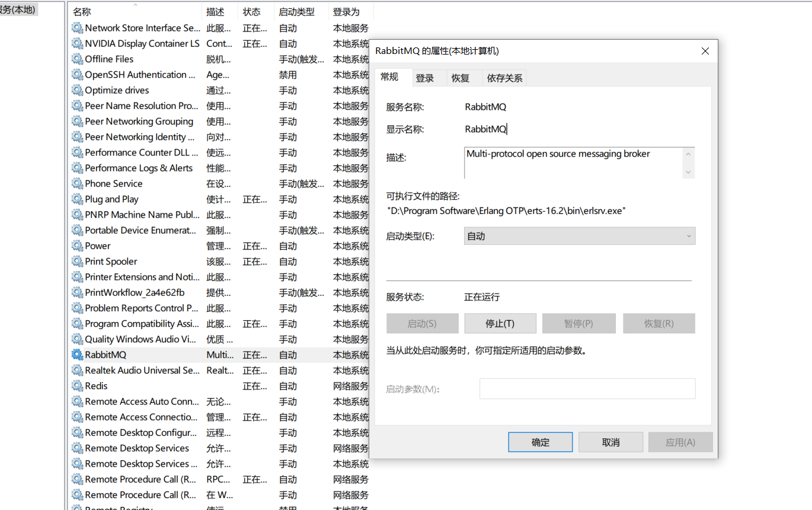
Task: Select the Offline Files service gear icon
Action: [77, 59]
